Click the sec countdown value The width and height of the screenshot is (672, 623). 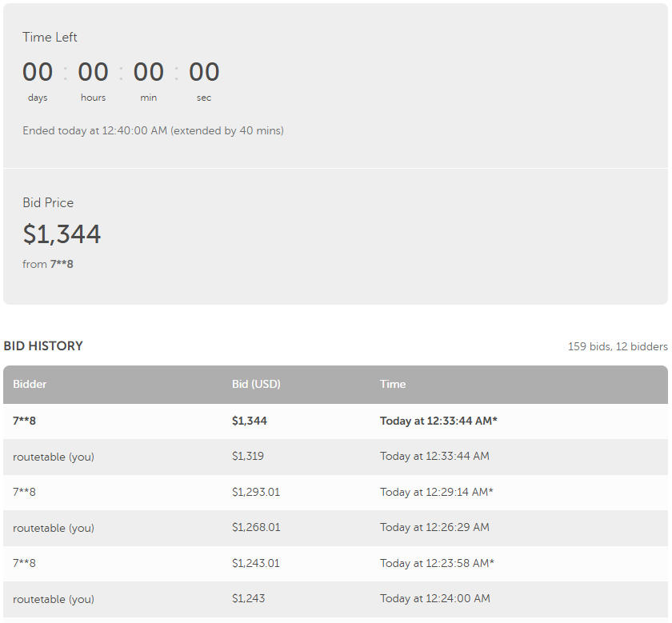click(204, 72)
